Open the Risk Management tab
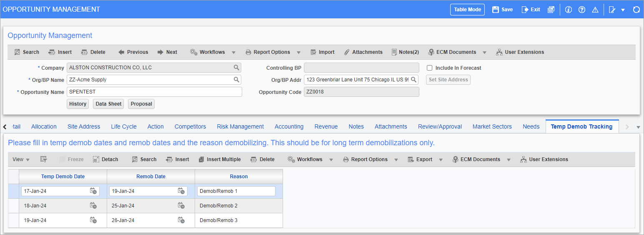Screen dimensions: 644x235 [x=240, y=126]
